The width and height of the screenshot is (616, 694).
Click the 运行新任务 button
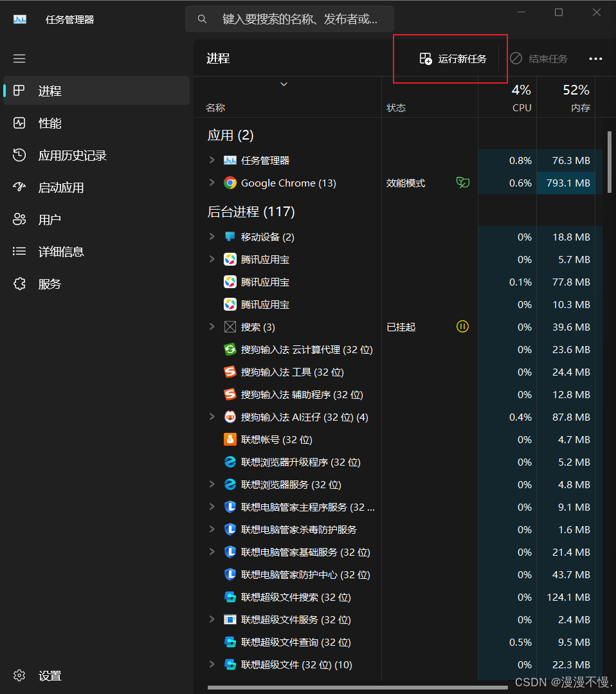click(x=453, y=59)
